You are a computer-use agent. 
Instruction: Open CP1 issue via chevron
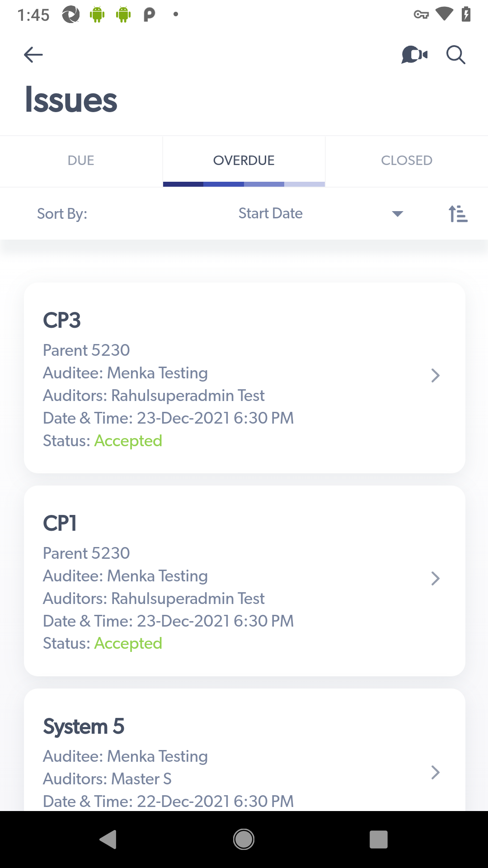[435, 579]
